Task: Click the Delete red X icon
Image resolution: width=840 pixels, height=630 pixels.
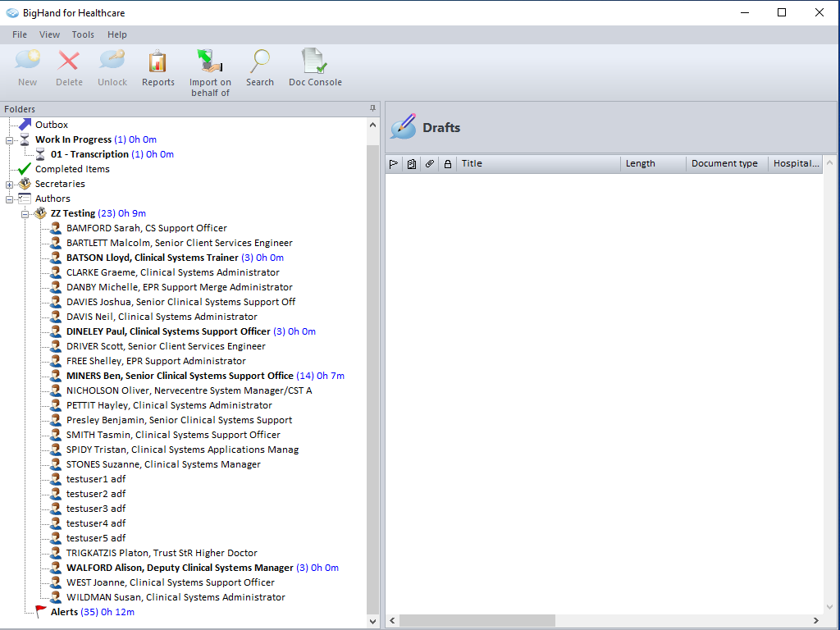Action: coord(69,61)
